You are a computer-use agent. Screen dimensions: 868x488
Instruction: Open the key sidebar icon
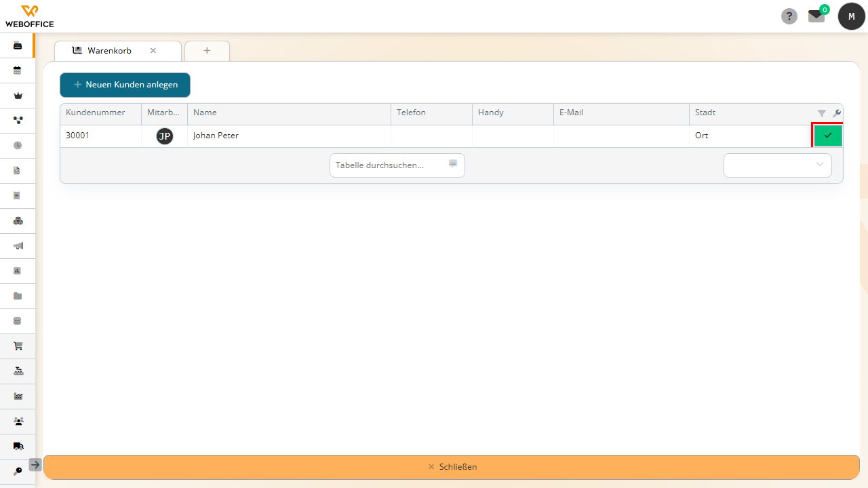(18, 470)
